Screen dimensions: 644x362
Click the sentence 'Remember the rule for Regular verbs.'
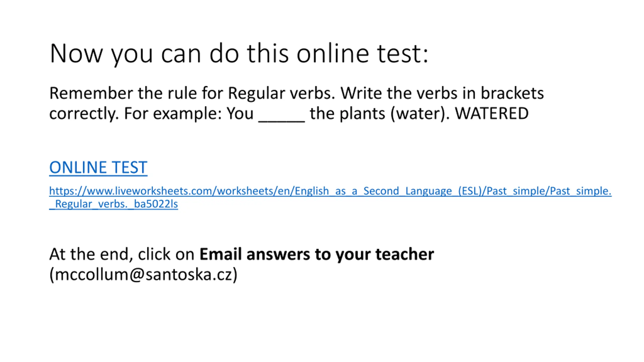pos(192,93)
